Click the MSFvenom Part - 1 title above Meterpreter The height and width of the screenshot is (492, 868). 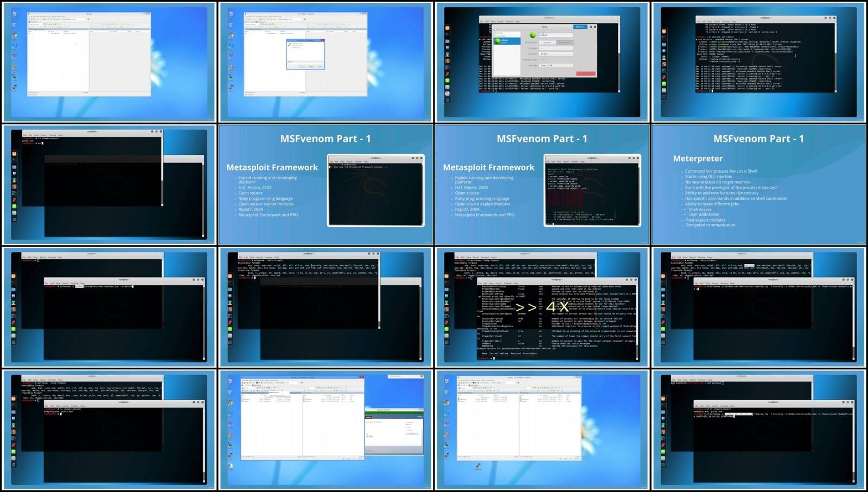point(758,139)
